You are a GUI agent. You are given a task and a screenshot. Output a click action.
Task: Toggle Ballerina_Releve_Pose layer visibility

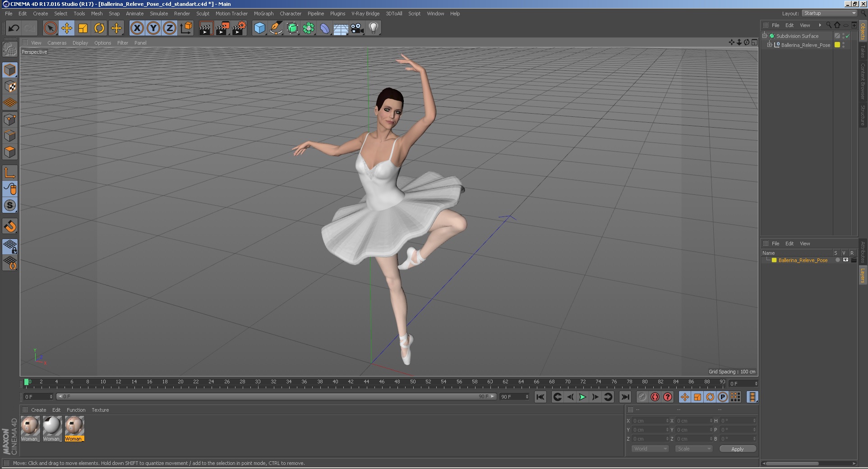point(845,260)
